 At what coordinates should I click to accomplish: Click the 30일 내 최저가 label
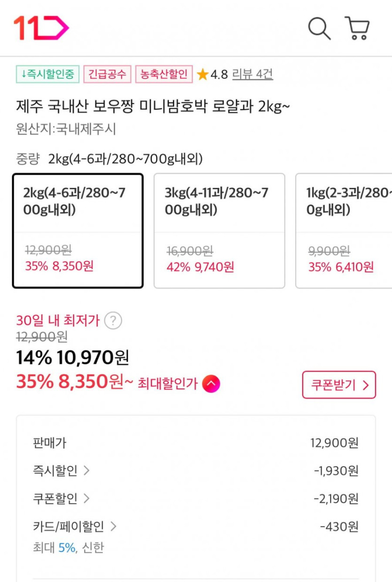click(58, 321)
